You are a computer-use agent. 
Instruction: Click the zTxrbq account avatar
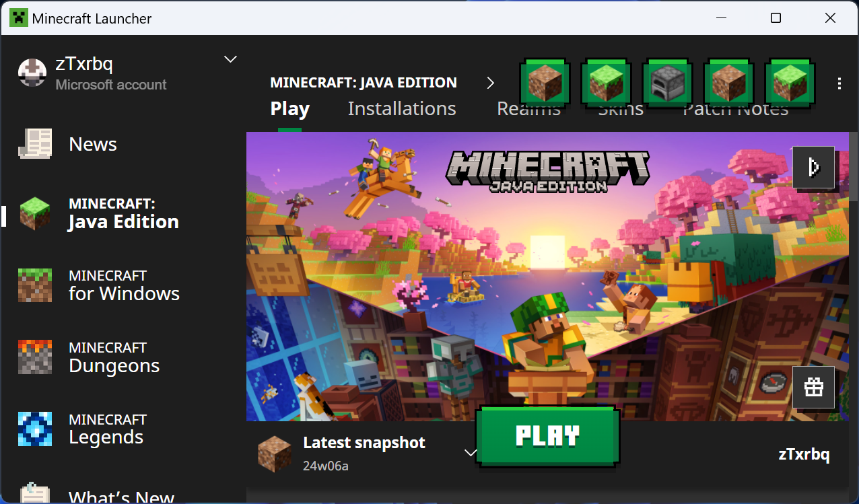point(32,73)
